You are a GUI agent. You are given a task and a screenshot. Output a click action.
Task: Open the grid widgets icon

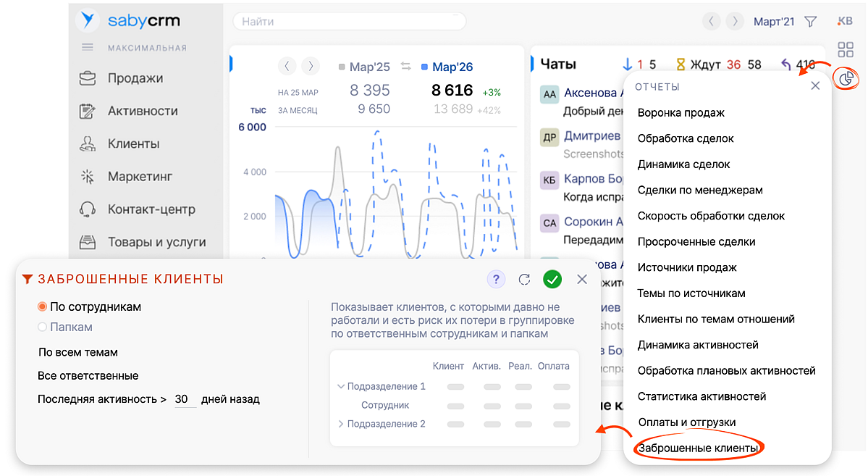845,49
